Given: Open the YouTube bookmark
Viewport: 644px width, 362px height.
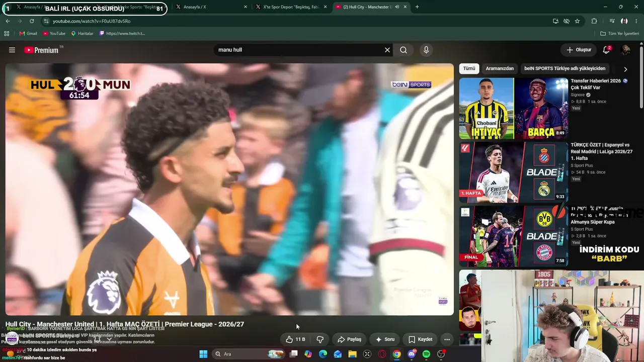Looking at the screenshot, I should coord(54,34).
